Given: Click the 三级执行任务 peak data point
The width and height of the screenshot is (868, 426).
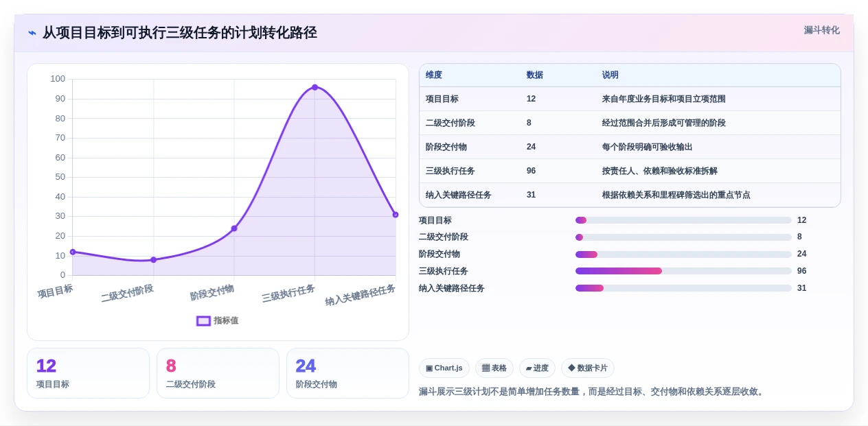Looking at the screenshot, I should click(315, 87).
